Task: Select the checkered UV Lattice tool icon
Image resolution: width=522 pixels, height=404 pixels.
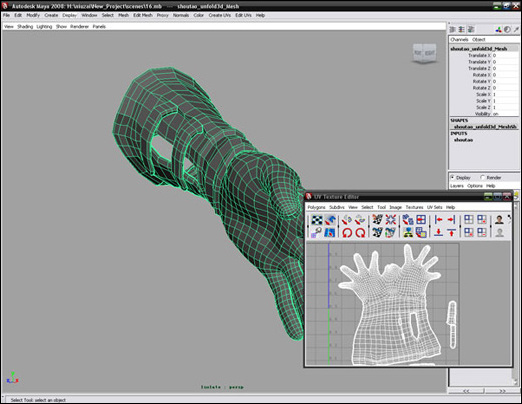Action: point(317,220)
